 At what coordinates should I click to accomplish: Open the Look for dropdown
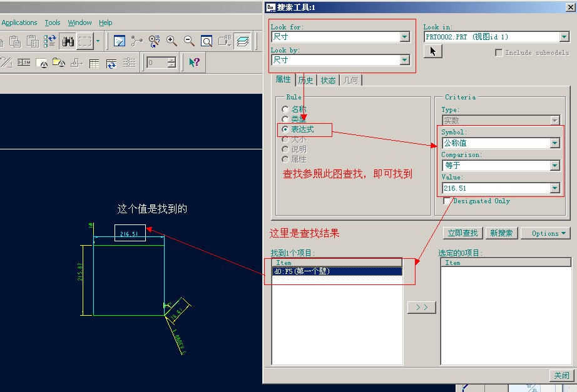click(x=405, y=37)
